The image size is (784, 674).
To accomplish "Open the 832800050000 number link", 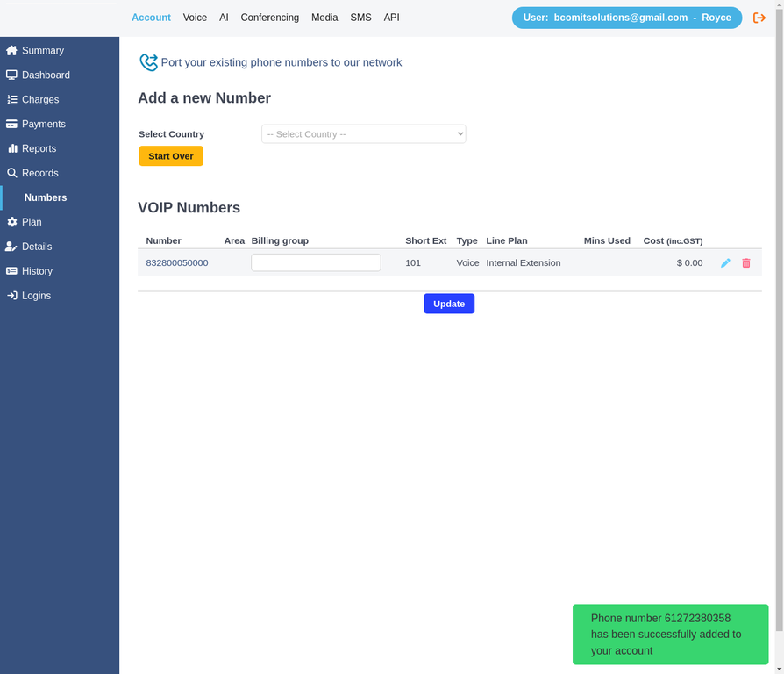I will 177,263.
